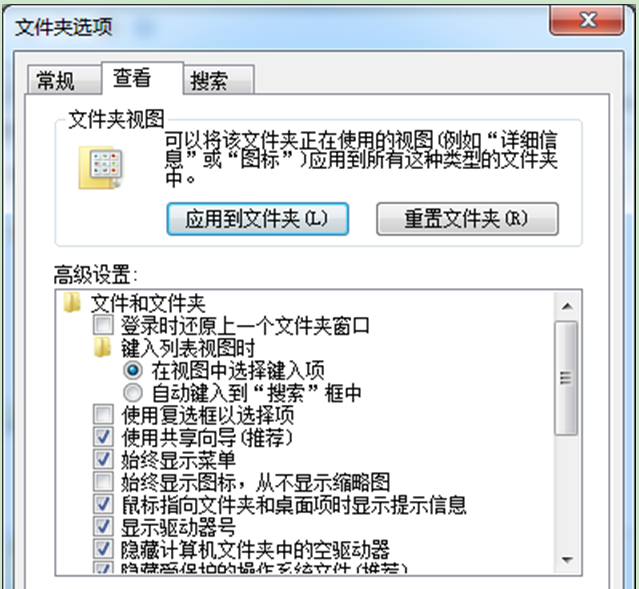Select 在视图中选择键入项 radio button
Viewport: 639px width, 589px height.
(133, 370)
